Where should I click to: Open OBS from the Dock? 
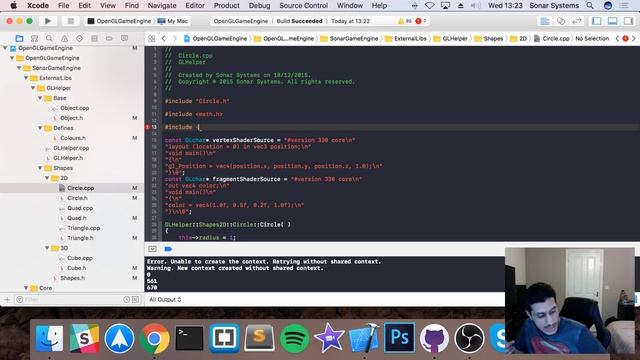469,338
